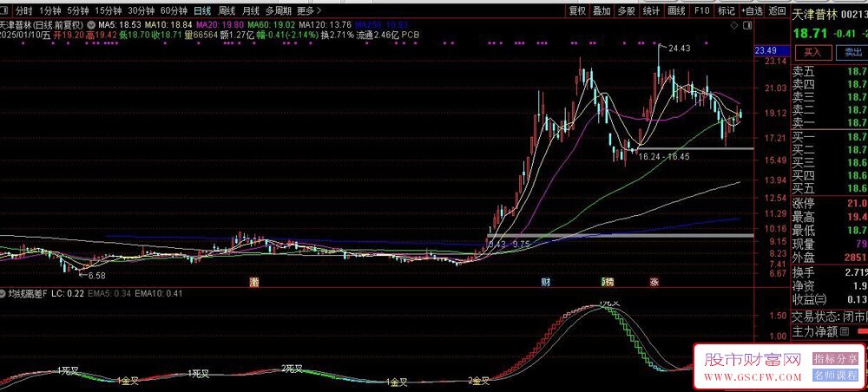Select the 60分钟 period tab
Image resolution: width=868 pixels, height=392 pixels.
coord(174,10)
